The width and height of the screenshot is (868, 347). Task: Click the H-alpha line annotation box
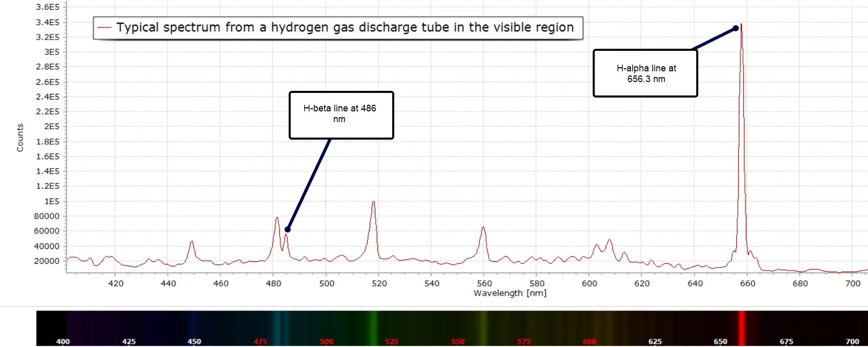[645, 73]
